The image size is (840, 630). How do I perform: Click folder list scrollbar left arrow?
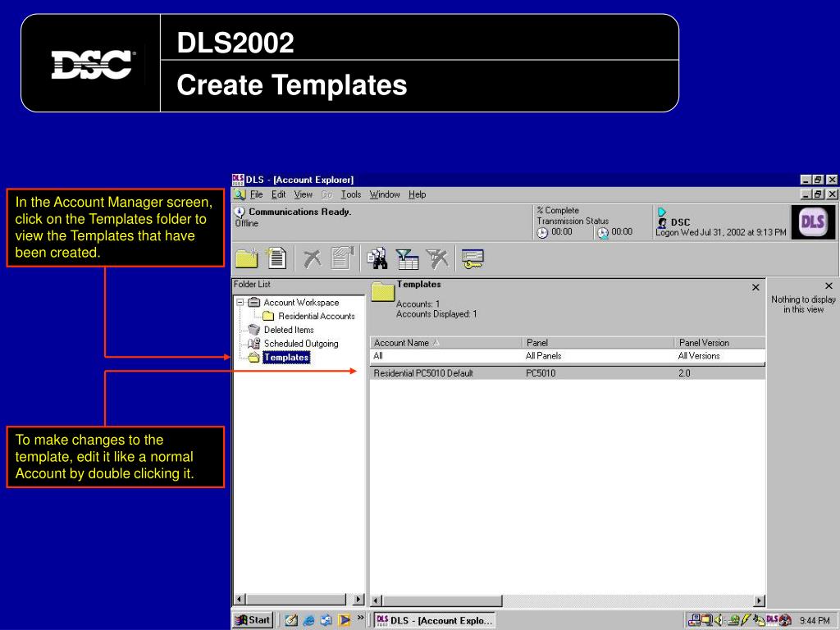(x=240, y=600)
